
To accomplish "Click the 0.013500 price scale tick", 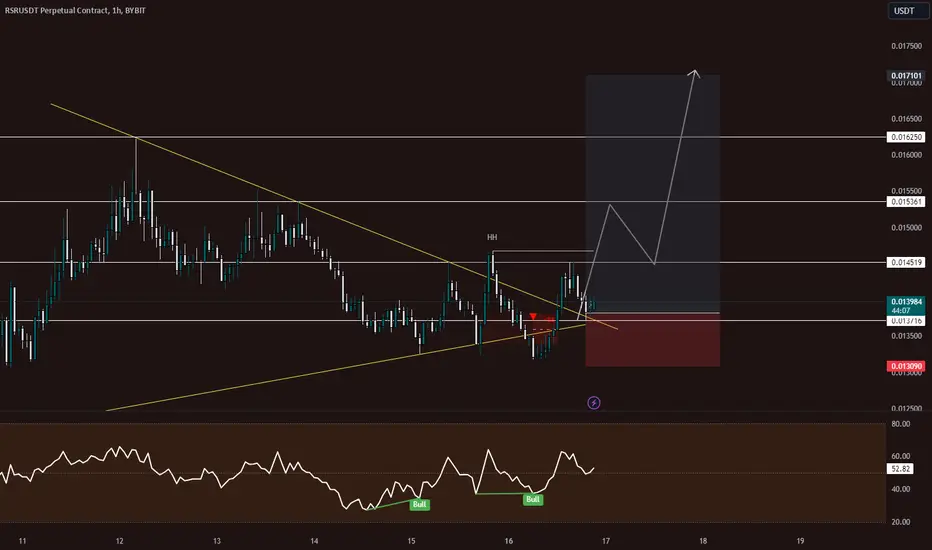I will pos(906,336).
